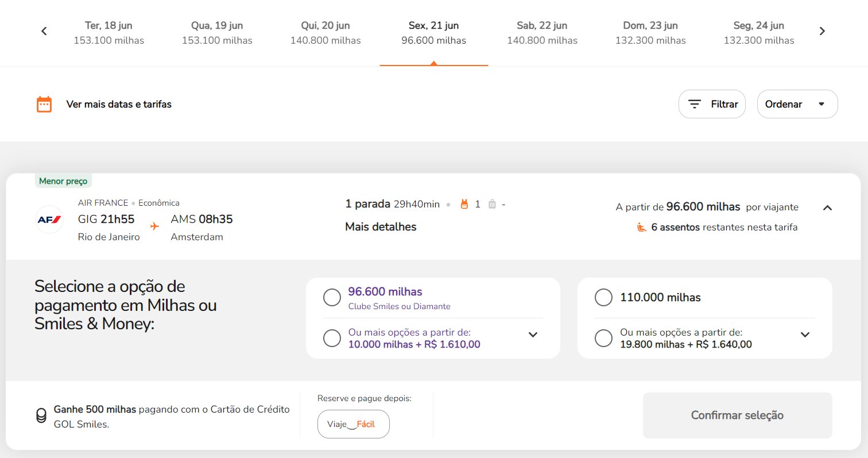Click the orange calendar icon

point(44,104)
